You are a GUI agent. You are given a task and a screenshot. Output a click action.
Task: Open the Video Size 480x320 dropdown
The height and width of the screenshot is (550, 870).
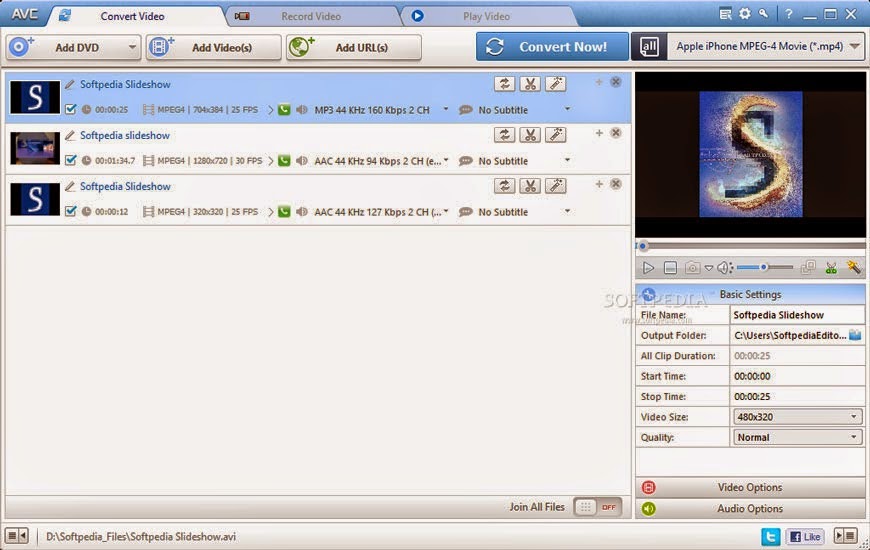point(797,417)
